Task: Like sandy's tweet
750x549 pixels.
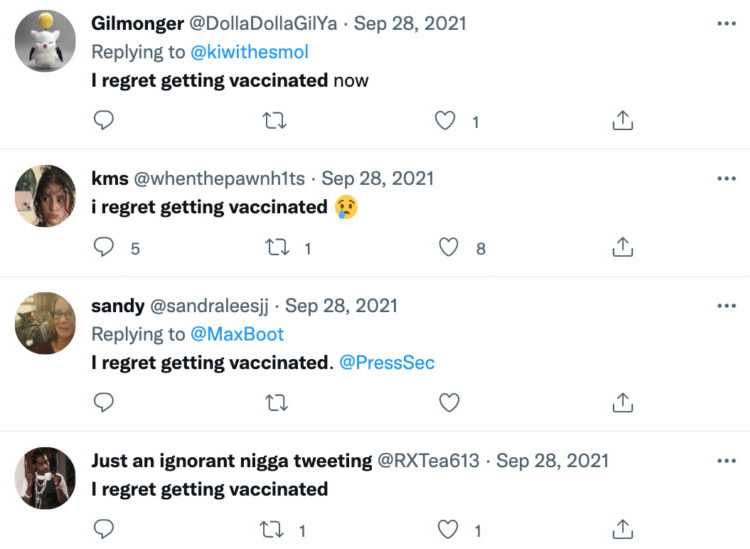Action: (450, 402)
